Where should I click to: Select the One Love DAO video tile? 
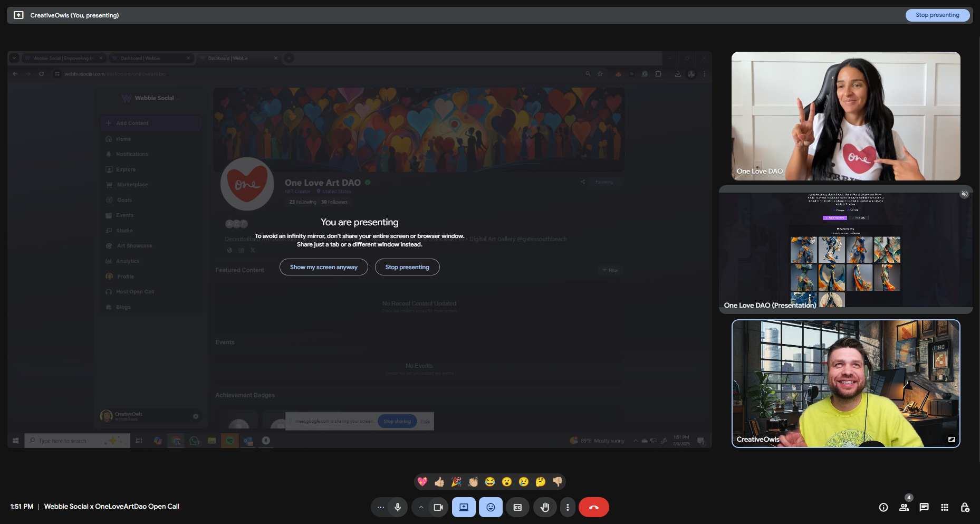coord(846,116)
